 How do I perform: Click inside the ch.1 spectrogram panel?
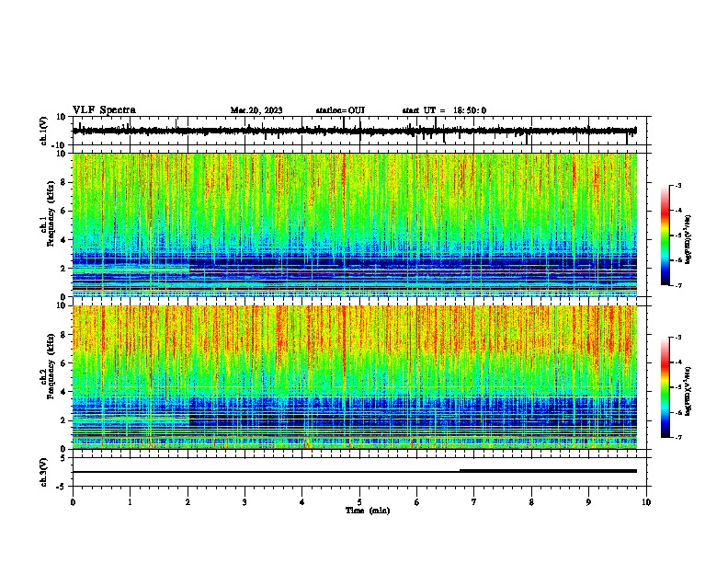355,224
